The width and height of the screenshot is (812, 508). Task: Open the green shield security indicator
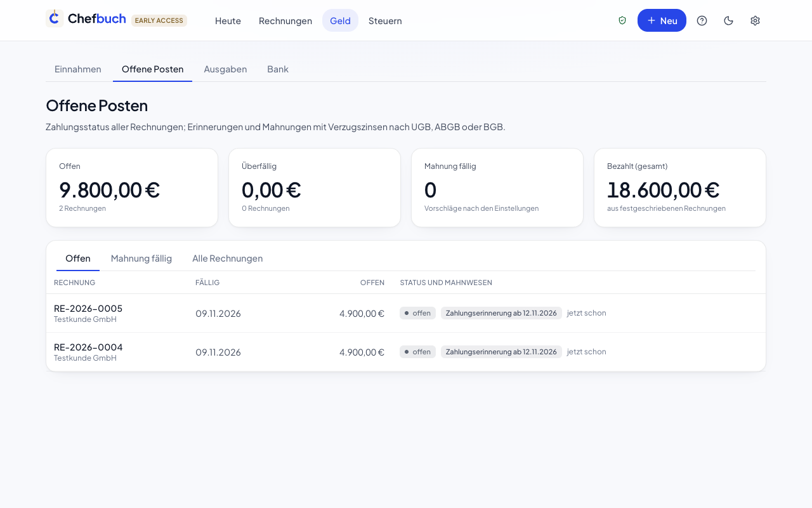(x=622, y=20)
